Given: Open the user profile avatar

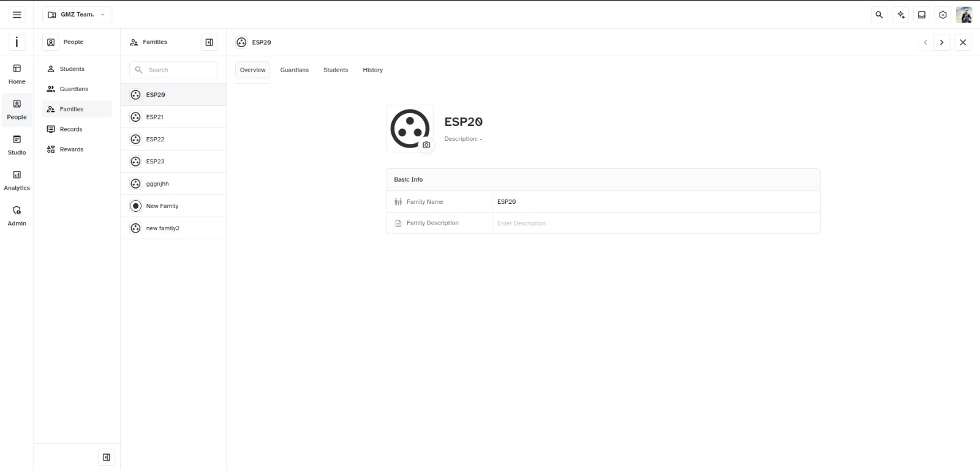Looking at the screenshot, I should [x=964, y=15].
